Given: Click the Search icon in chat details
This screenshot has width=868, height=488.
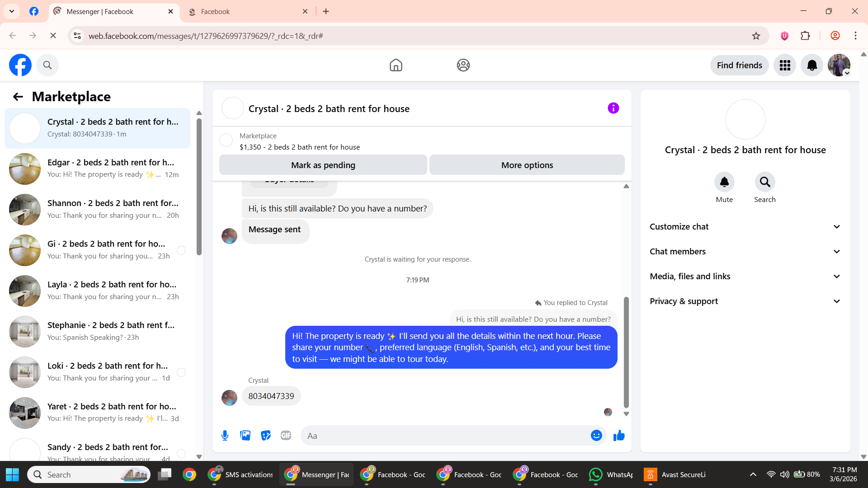Looking at the screenshot, I should 764,182.
